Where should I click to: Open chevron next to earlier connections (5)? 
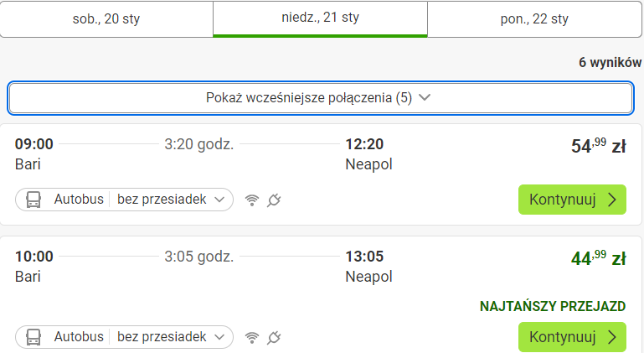425,97
